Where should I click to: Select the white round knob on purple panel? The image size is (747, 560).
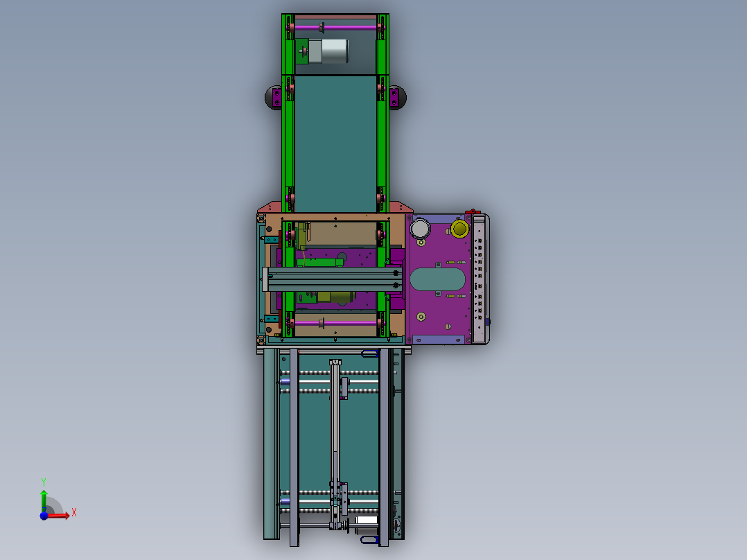[420, 228]
